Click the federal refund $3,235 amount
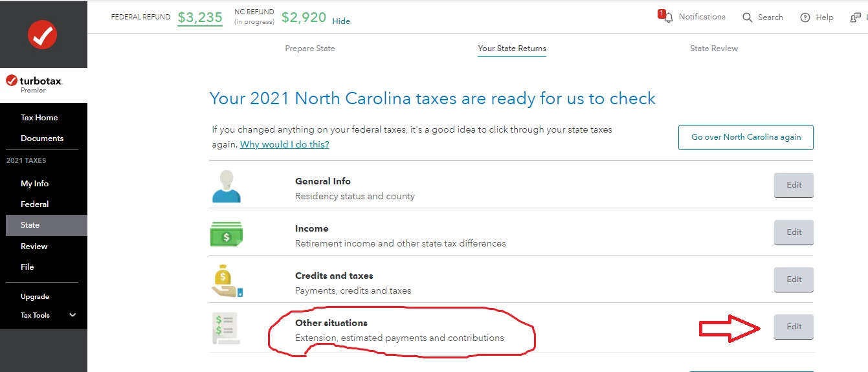This screenshot has width=868, height=372. coord(200,17)
